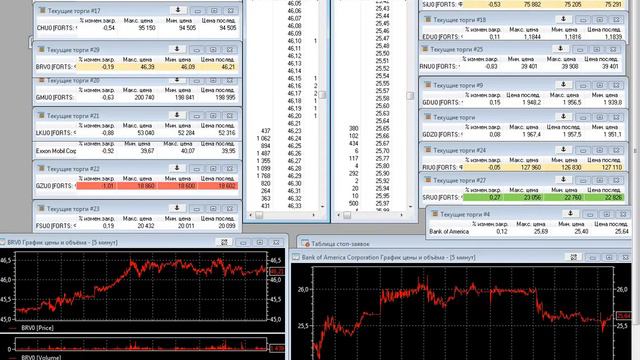Click the down-arrow button in Текущие торги #18
The width and height of the screenshot is (640, 360).
pos(564,19)
